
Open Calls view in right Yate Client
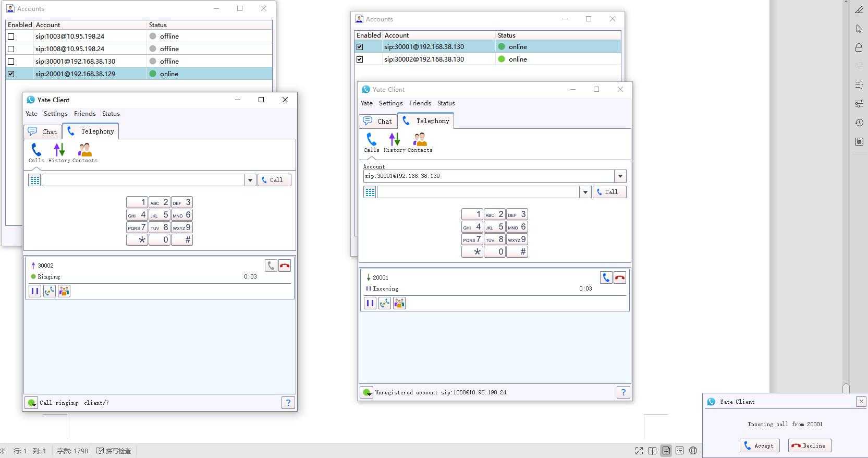click(x=371, y=142)
